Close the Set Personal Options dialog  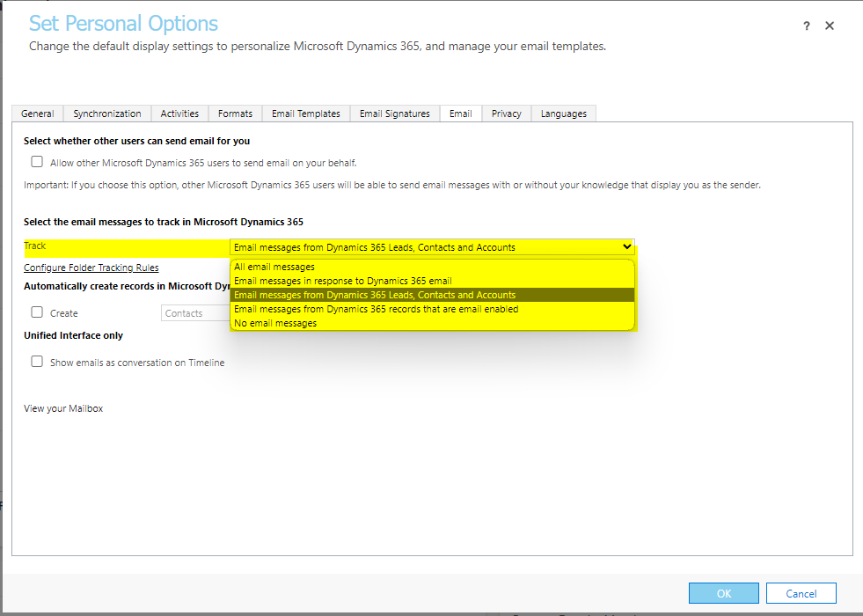[x=830, y=26]
